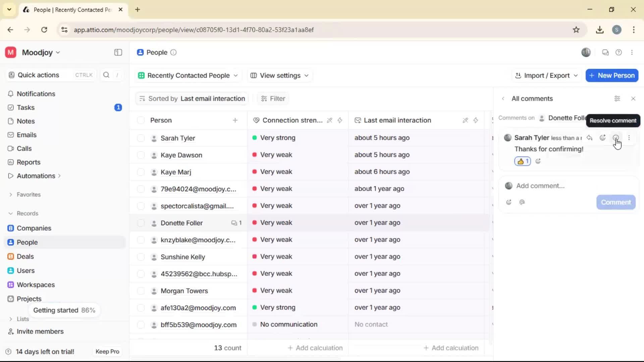Screen dimensions: 644x362
Task: Check the checkbox on Sarah Tyler's row
Action: coord(141,138)
